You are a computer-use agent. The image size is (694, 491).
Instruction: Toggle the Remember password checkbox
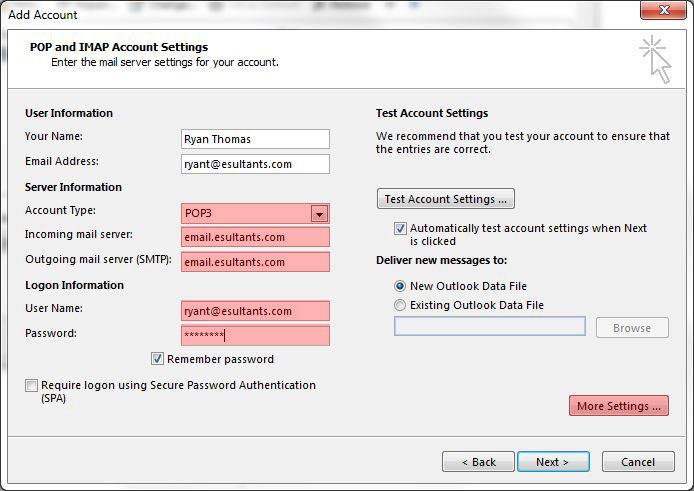tap(157, 359)
